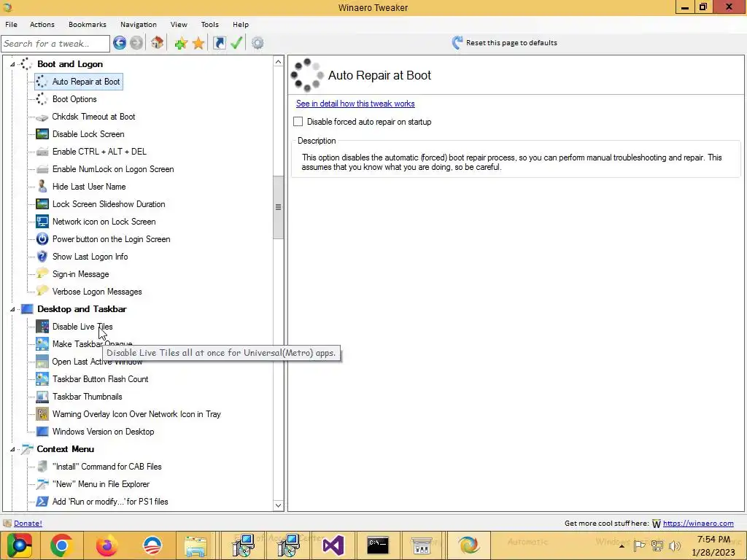Click Reset this page to defaults

point(505,43)
